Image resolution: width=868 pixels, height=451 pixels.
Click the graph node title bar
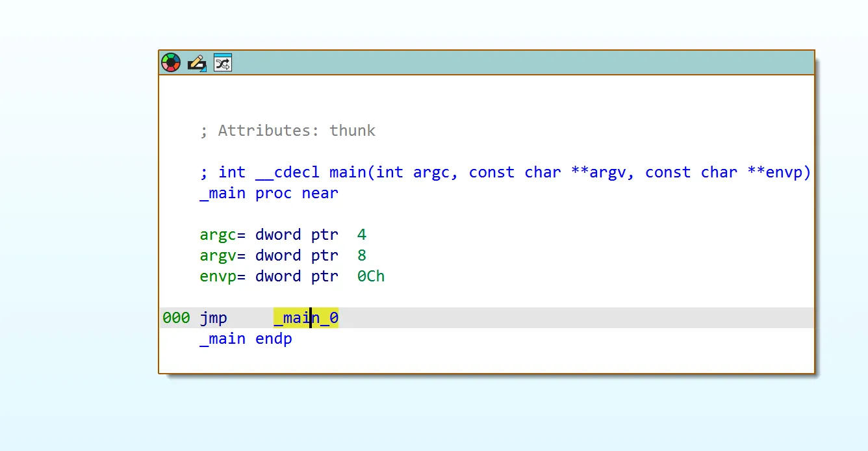487,63
